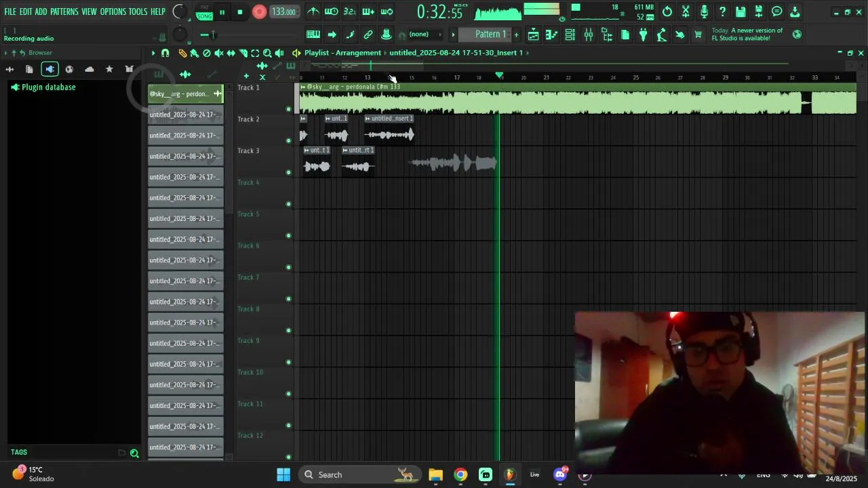
Task: Stop playback with the stop button
Action: (239, 12)
